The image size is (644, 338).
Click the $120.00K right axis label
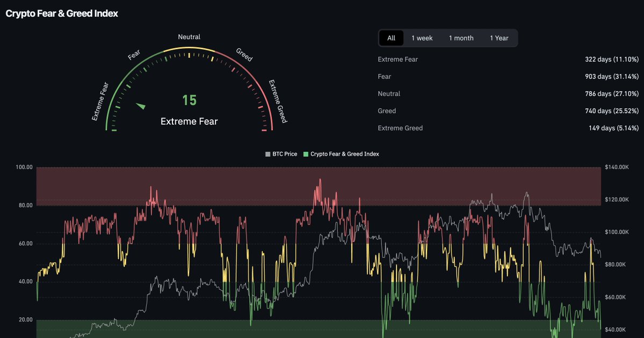click(617, 200)
